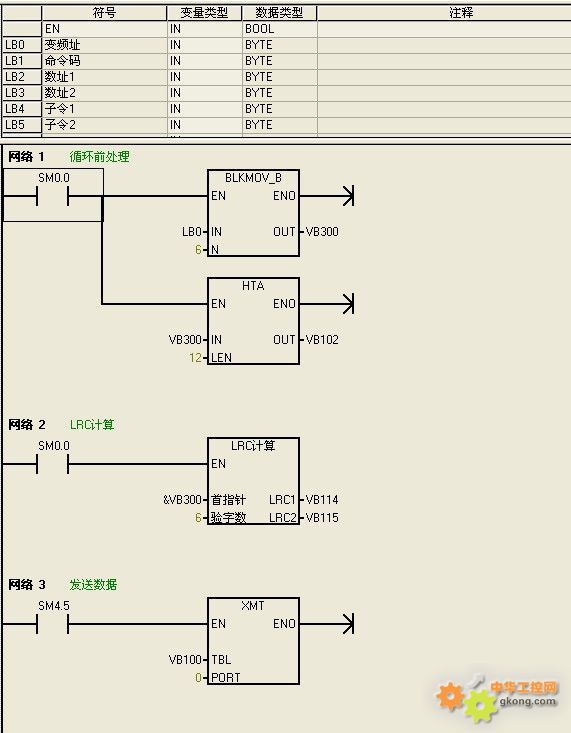This screenshot has width=571, height=733.
Task: Click the 注释 column header
Action: tap(461, 13)
